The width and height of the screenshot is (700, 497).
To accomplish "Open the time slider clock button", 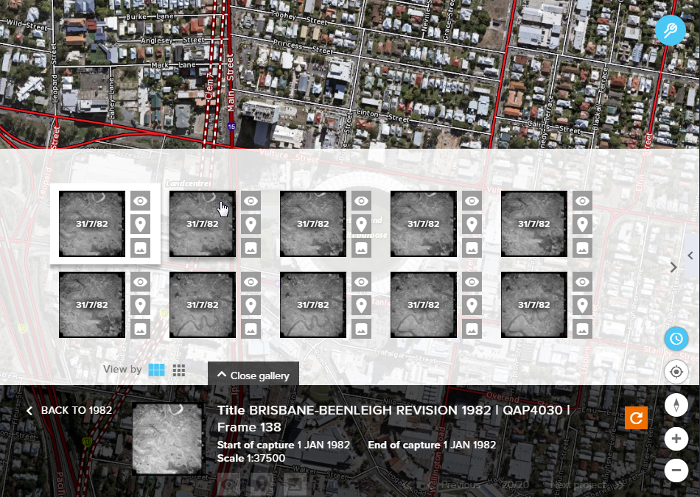I will (x=676, y=339).
